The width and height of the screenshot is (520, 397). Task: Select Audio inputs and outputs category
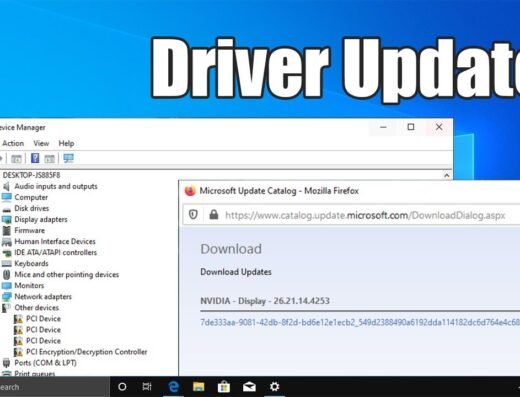[56, 186]
